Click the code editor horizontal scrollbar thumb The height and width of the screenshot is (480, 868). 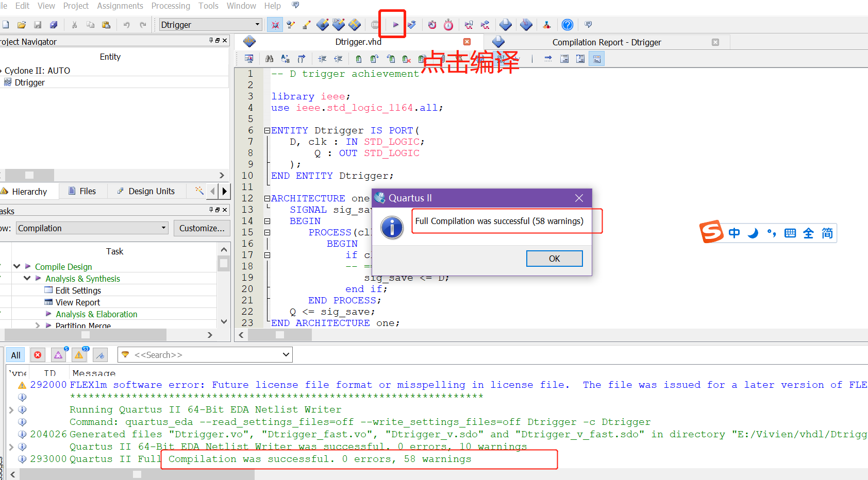click(x=280, y=335)
